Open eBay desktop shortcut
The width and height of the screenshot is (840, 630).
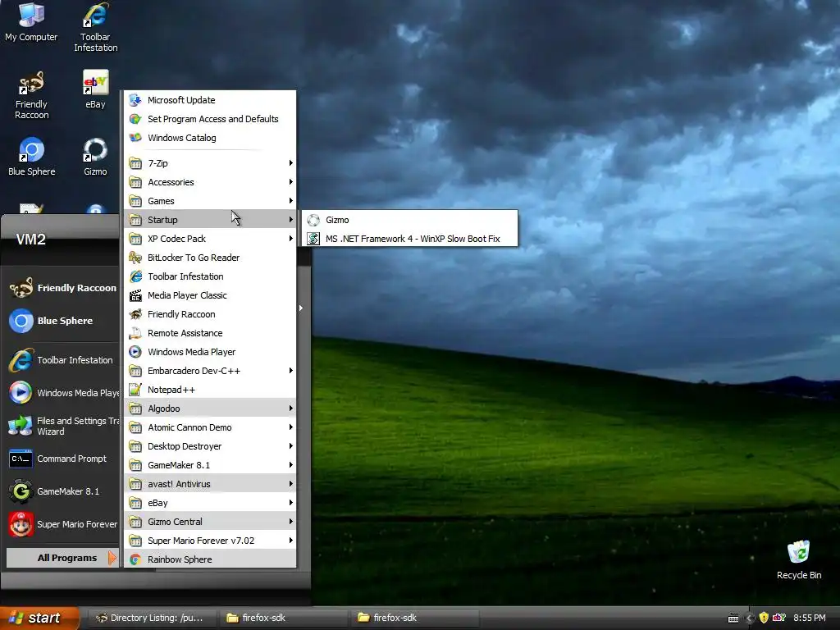[95, 89]
